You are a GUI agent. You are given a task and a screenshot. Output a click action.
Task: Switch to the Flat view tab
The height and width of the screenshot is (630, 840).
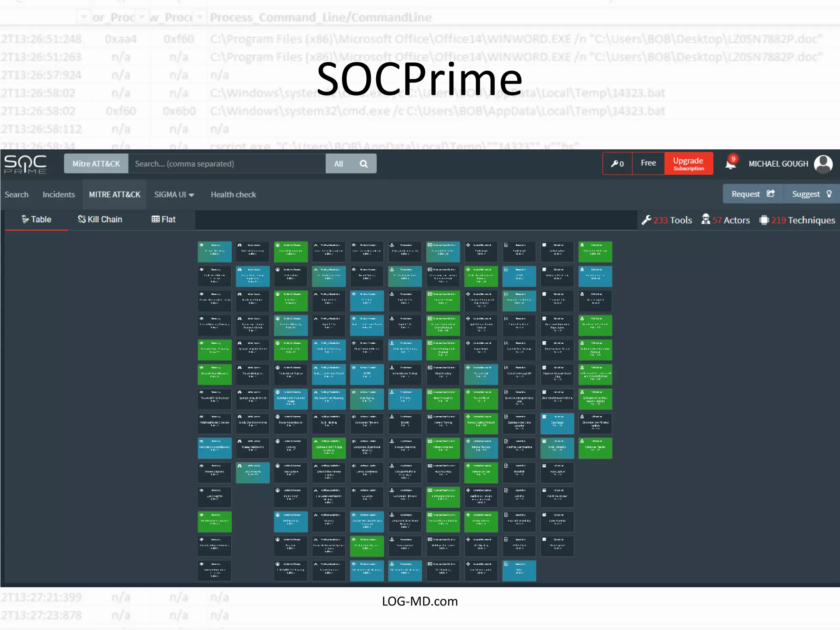(x=164, y=219)
